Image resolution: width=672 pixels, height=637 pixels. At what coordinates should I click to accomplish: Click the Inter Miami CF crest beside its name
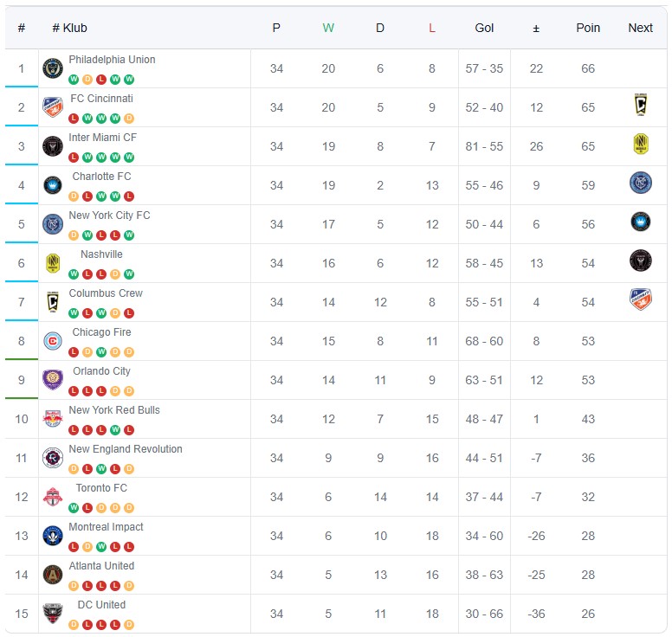pyautogui.click(x=53, y=146)
